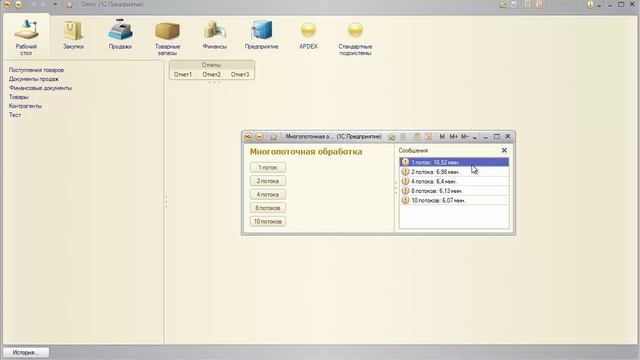Open the Стандартные подсистемы section
The height and width of the screenshot is (360, 640).
355,38
